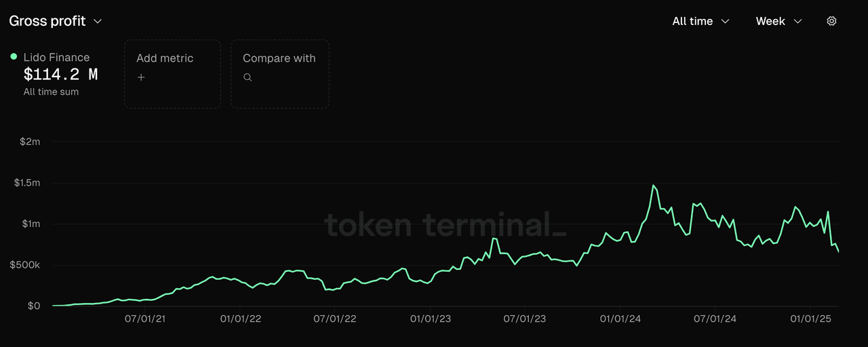The height and width of the screenshot is (347, 868).
Task: Click the green Lido Finance legend dot
Action: pyautogui.click(x=14, y=57)
